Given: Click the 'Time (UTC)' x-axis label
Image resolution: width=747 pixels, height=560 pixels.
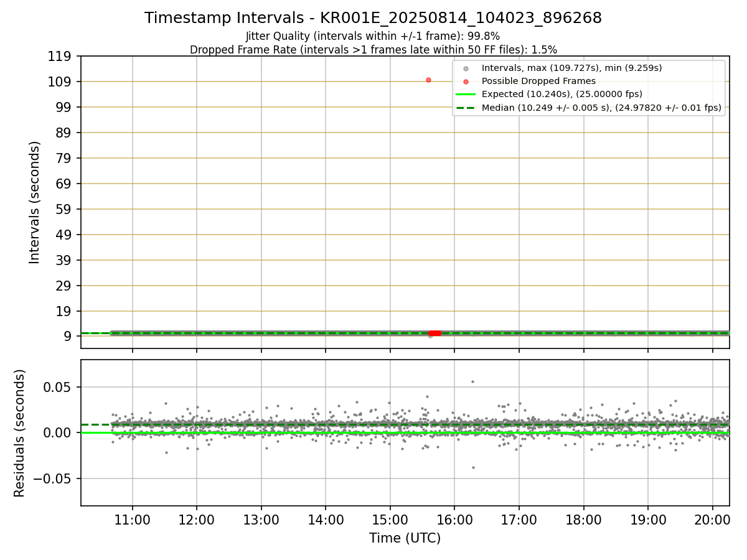Looking at the screenshot, I should pos(405,538).
